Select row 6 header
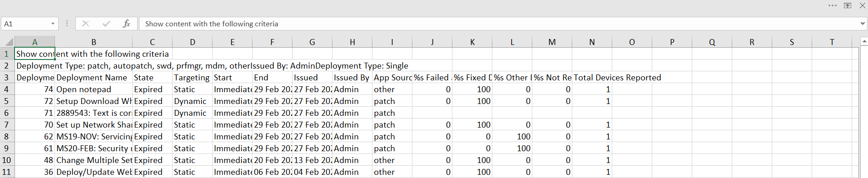 pyautogui.click(x=7, y=113)
